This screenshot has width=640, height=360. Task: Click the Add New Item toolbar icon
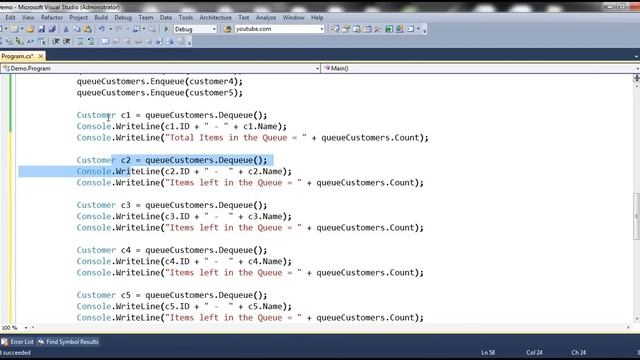tap(14, 29)
